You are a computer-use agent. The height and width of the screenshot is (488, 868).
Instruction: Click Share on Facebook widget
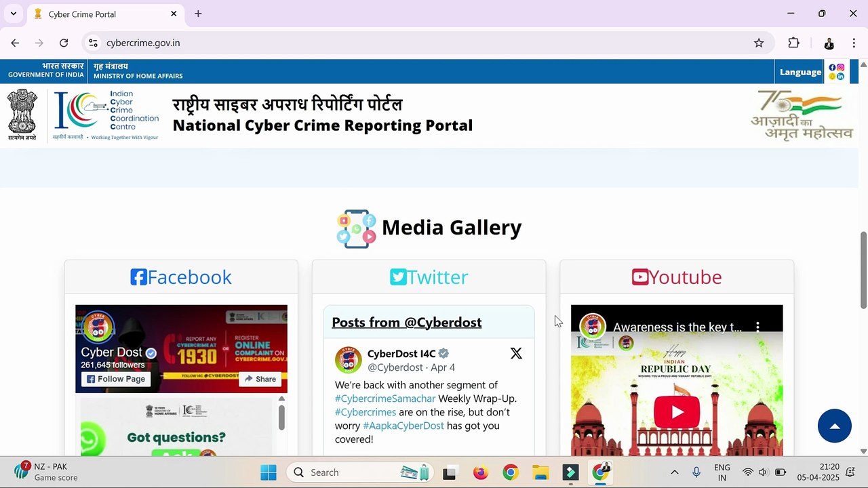pos(260,379)
